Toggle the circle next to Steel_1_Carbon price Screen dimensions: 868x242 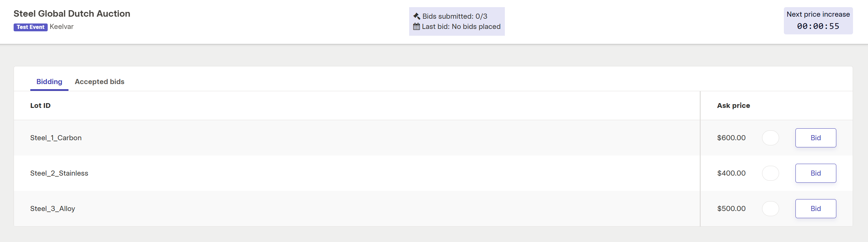tap(771, 138)
